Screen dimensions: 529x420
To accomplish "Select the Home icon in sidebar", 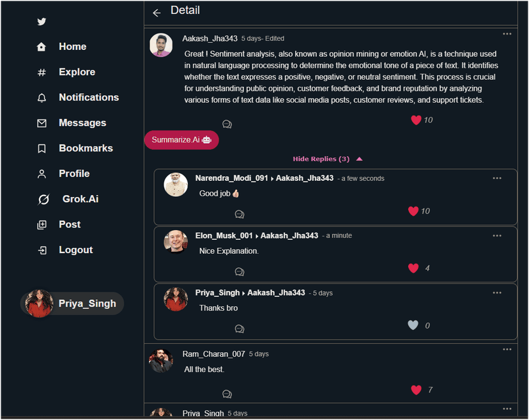I will (41, 46).
